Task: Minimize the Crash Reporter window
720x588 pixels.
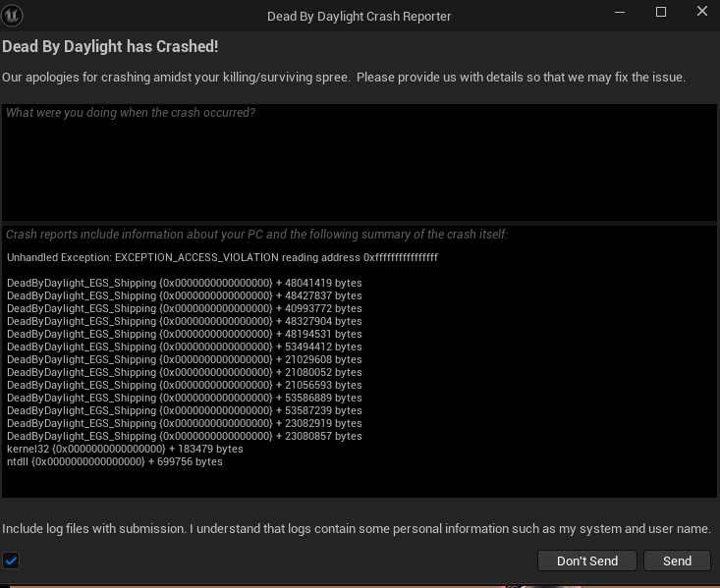Action: tap(620, 13)
